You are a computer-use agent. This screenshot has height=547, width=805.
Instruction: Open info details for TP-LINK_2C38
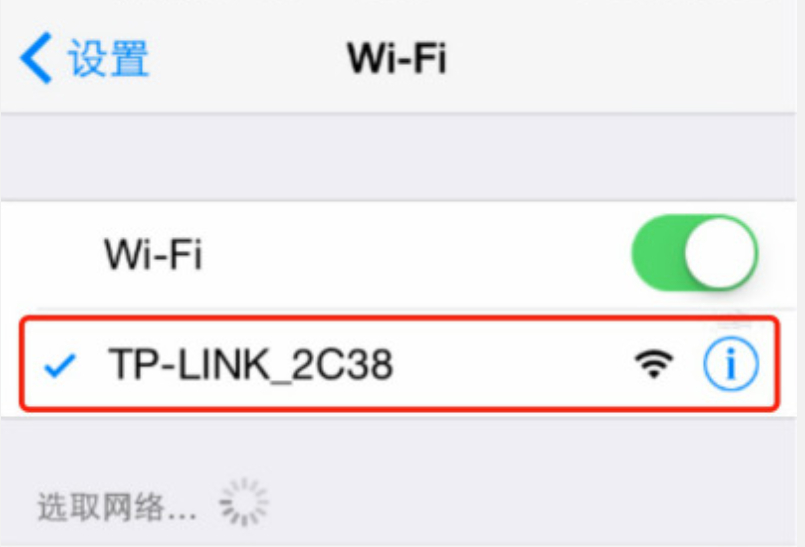[730, 364]
